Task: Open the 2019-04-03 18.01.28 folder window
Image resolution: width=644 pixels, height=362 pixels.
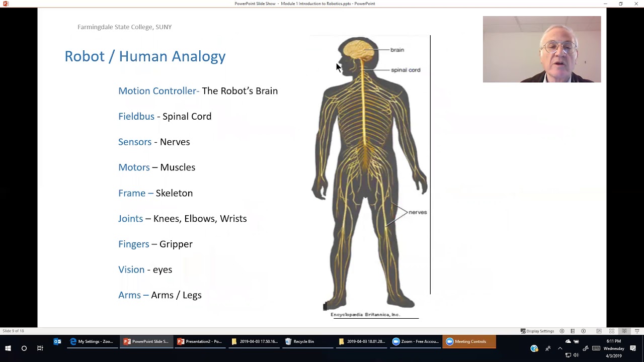Action: coord(362,341)
